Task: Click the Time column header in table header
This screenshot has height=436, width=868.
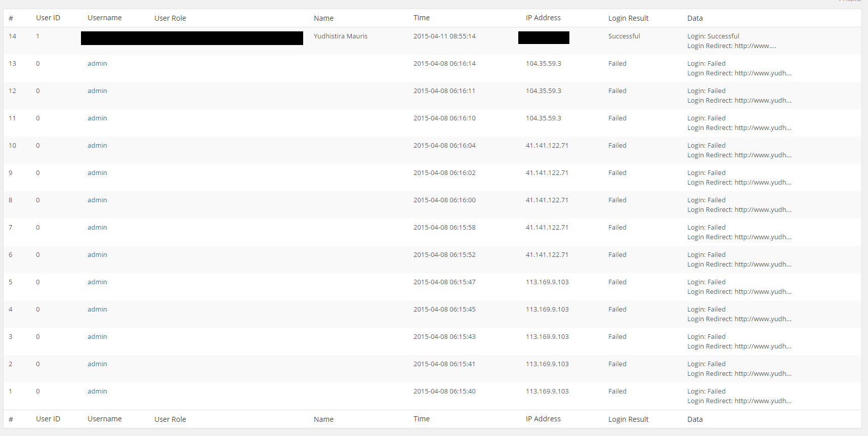Action: pos(421,18)
